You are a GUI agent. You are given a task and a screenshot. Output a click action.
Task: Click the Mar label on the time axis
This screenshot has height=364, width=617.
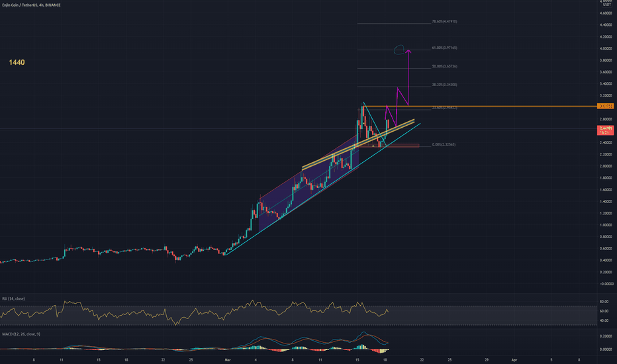point(228,359)
